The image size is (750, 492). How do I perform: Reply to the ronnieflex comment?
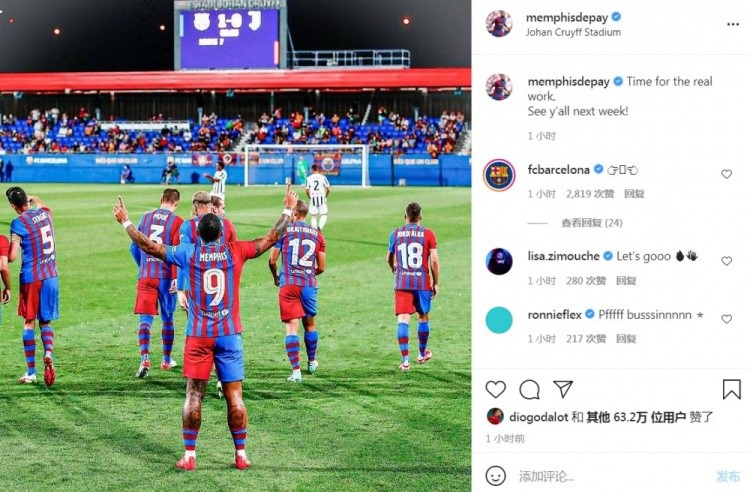[x=626, y=339]
